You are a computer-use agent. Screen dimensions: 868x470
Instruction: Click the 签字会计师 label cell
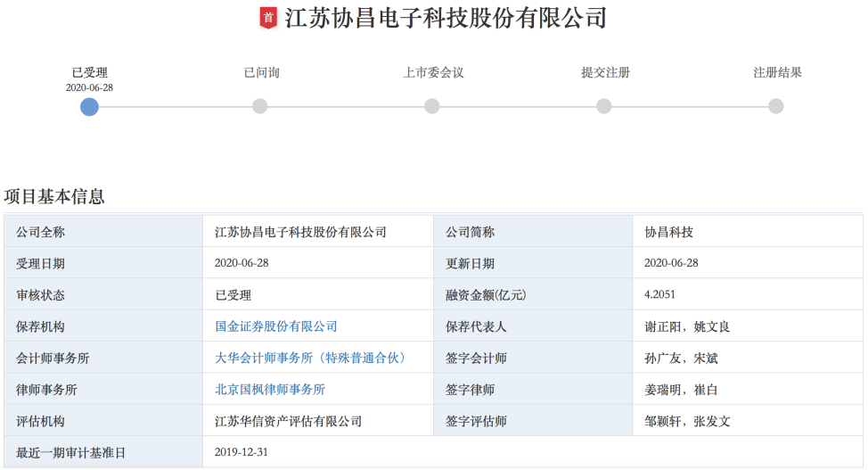pyautogui.click(x=533, y=358)
